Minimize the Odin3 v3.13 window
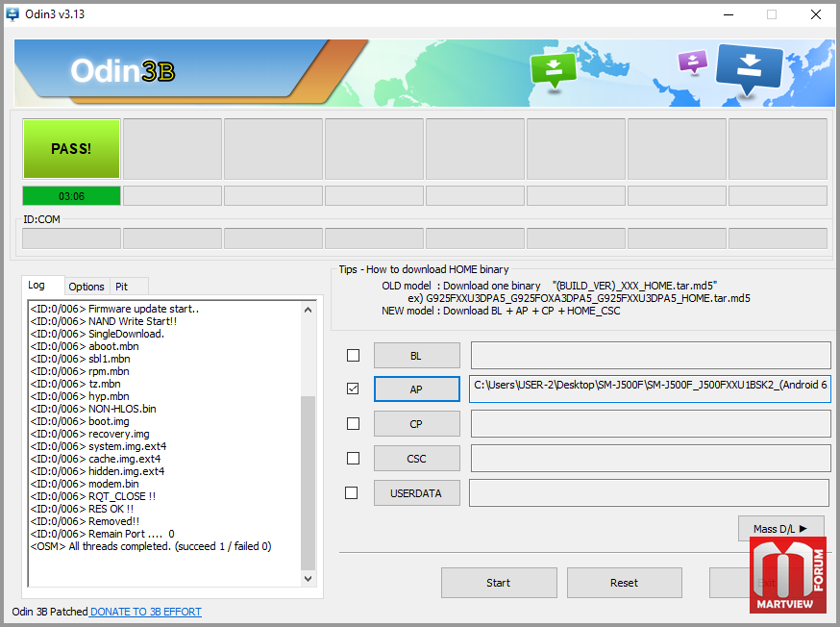The image size is (840, 627). click(x=729, y=14)
